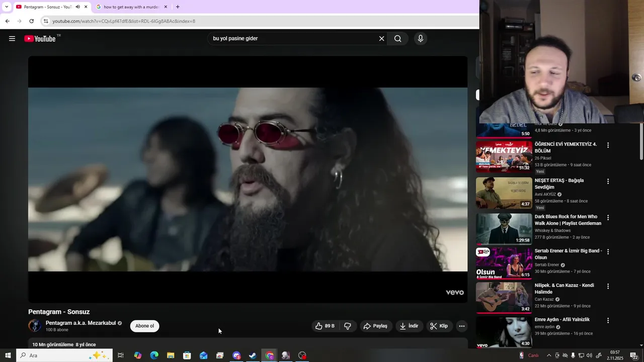Viewport: 644px width, 362px height.
Task: Go to YouTube home via logo
Action: tap(40, 39)
